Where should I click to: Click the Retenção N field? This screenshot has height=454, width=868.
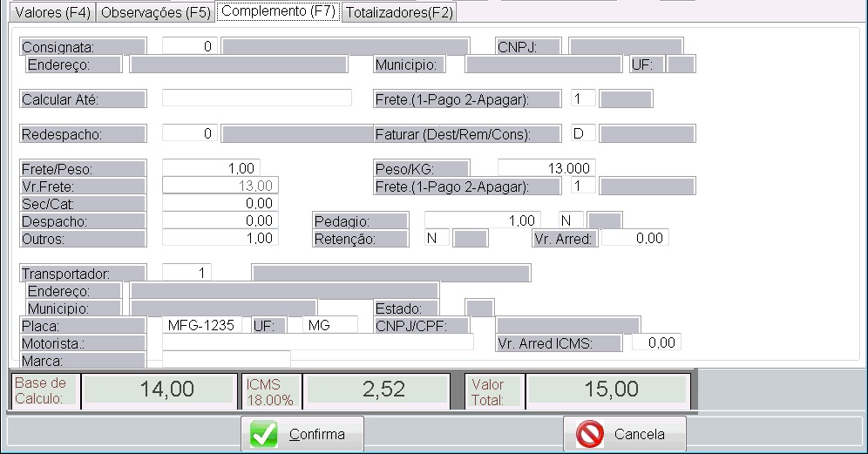click(x=437, y=238)
